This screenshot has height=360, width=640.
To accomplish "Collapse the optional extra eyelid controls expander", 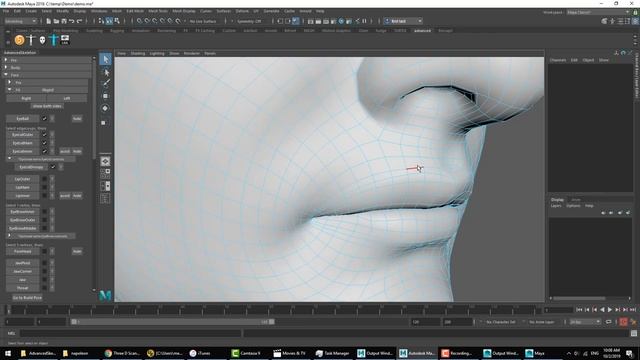I will pos(10,159).
